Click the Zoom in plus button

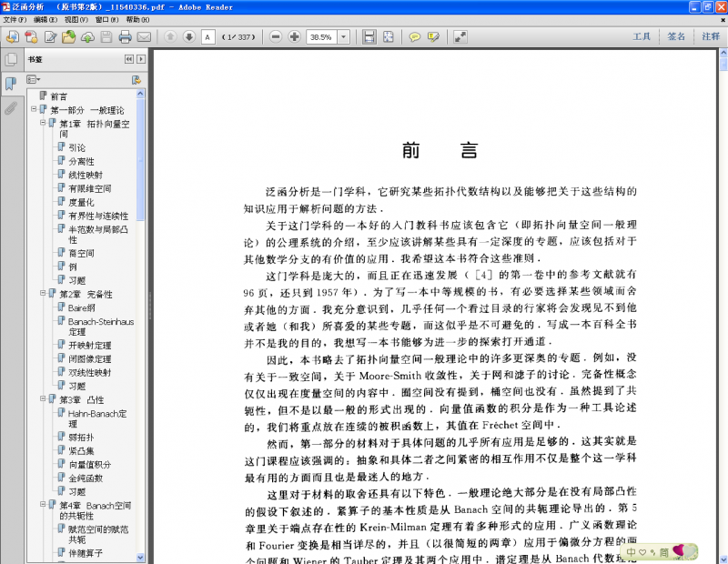point(294,36)
